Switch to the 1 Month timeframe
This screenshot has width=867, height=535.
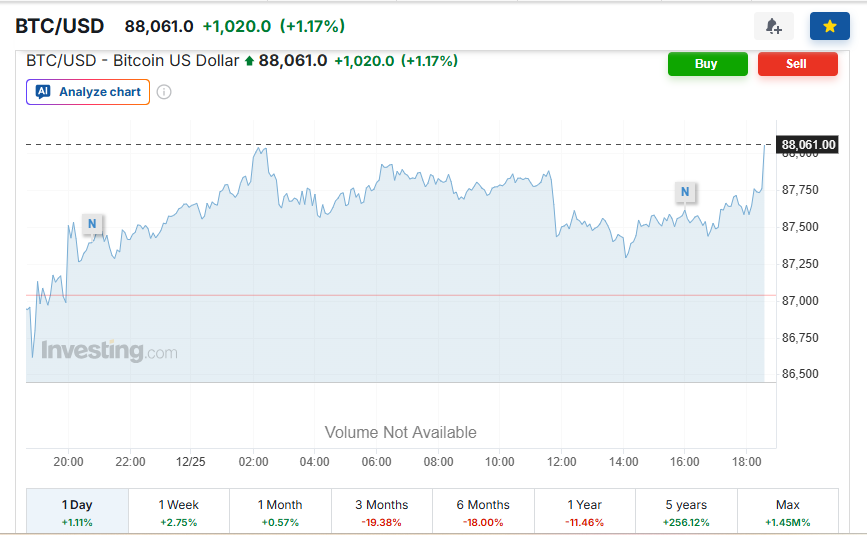pyautogui.click(x=280, y=512)
